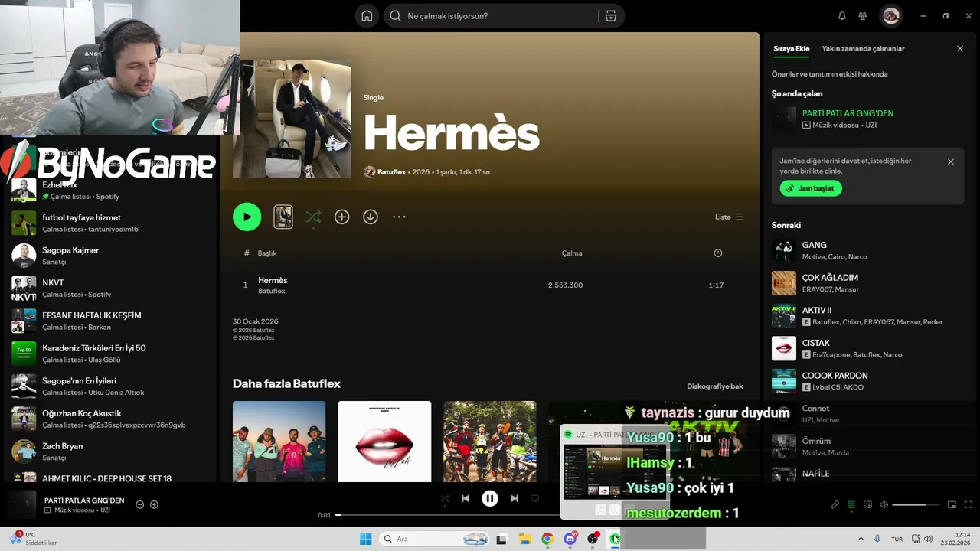Switch to the 'Sıraya Ekle' tab
The image size is (980, 551).
[791, 48]
